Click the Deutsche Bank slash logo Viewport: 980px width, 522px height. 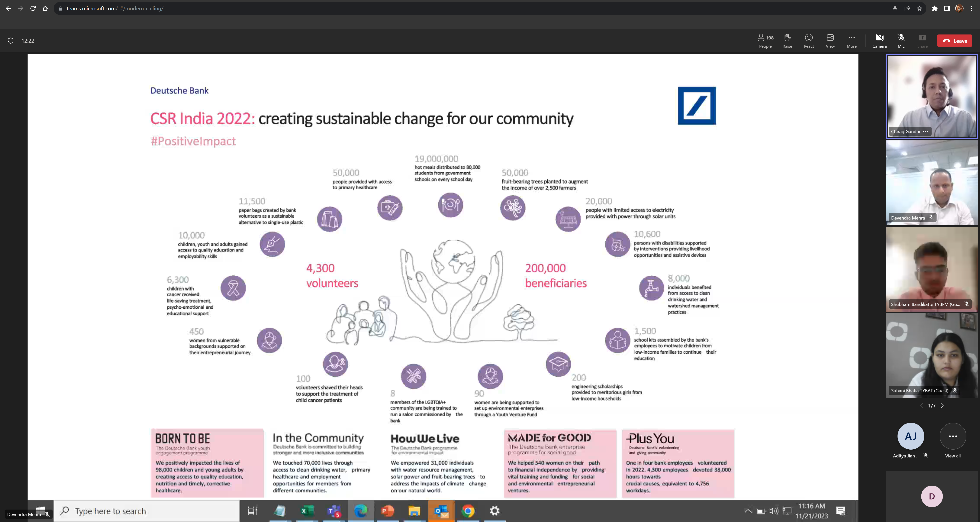[697, 106]
